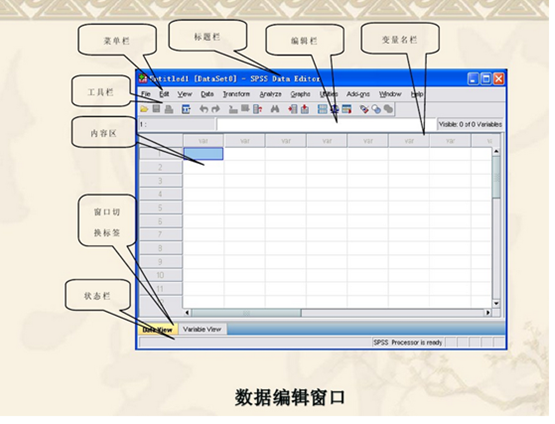The height and width of the screenshot is (424, 555).
Task: Click the title bar text 'SPSS Data Editor'
Action: pos(285,79)
